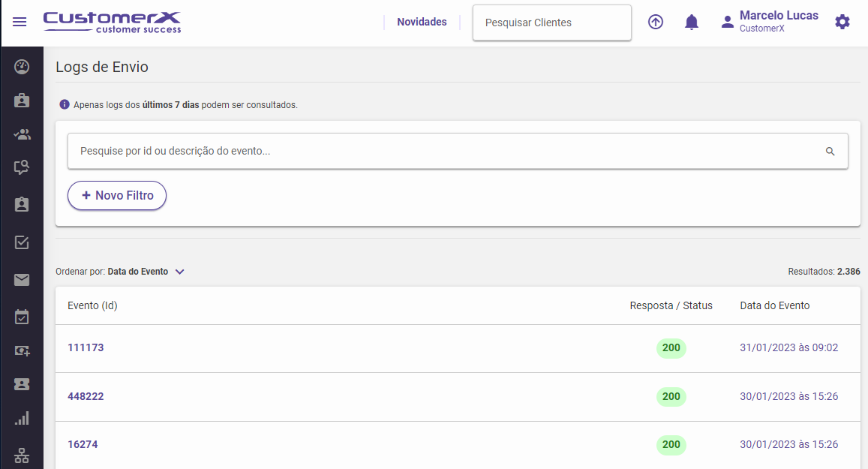
Task: Open the money plus icon in sidebar
Action: [x=22, y=350]
